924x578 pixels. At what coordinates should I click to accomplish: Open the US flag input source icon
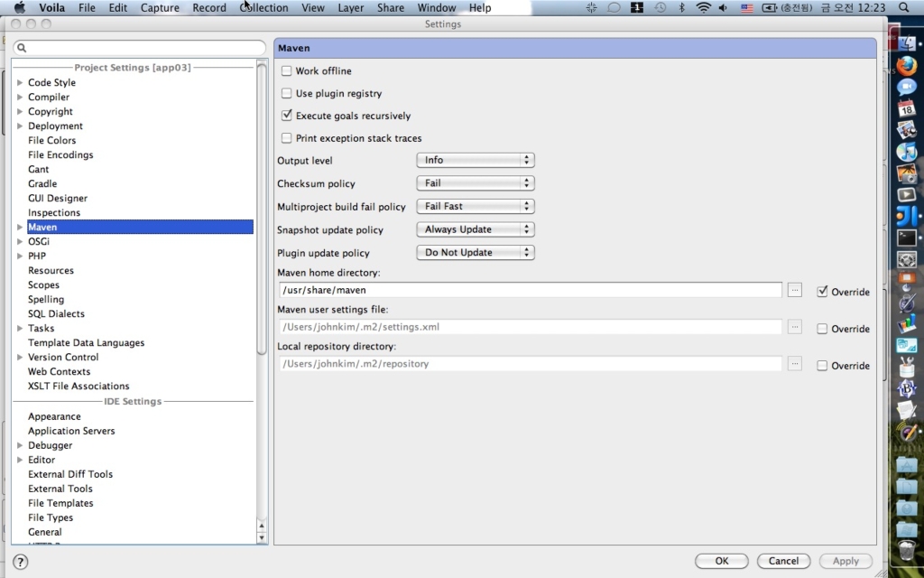pyautogui.click(x=746, y=8)
